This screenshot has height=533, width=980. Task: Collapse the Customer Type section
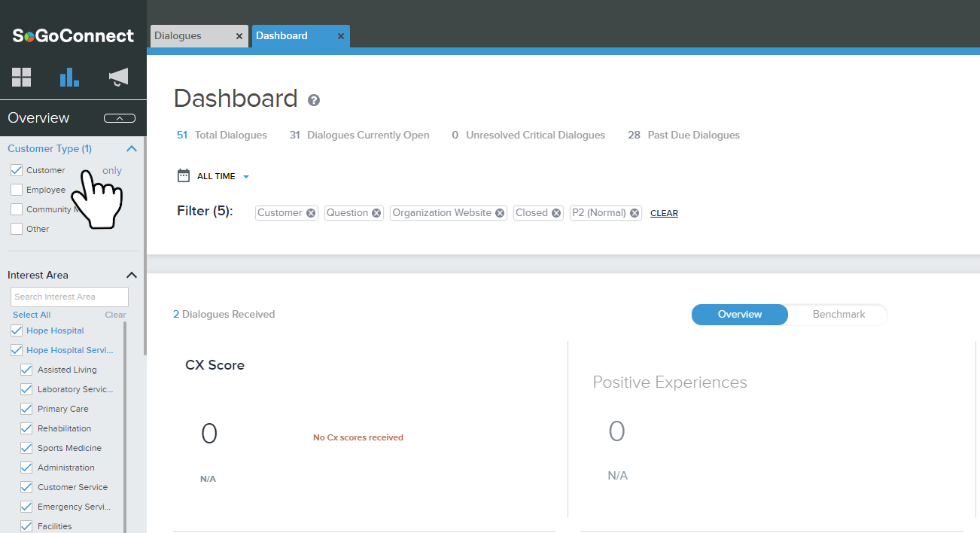coord(132,149)
